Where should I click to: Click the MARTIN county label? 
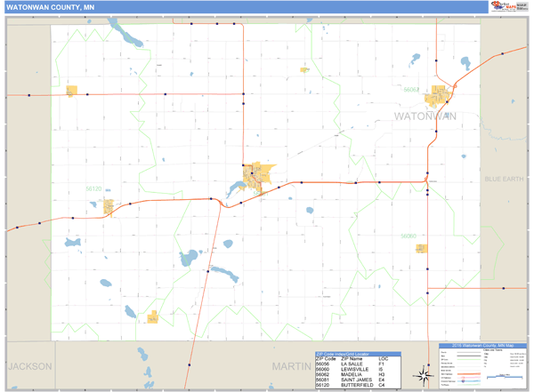pos(287,366)
